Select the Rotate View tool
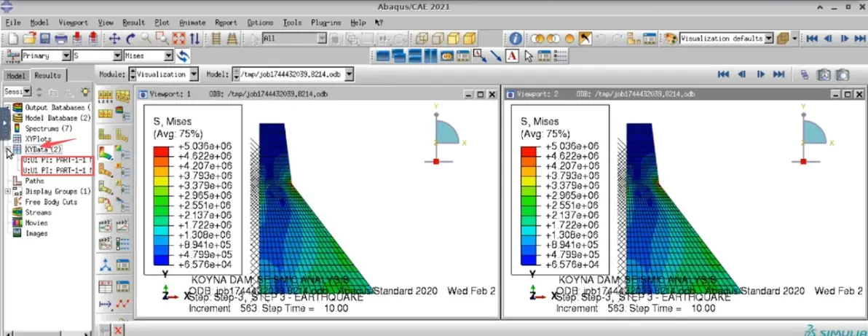Viewport: 868px width, 336px height. [x=130, y=38]
